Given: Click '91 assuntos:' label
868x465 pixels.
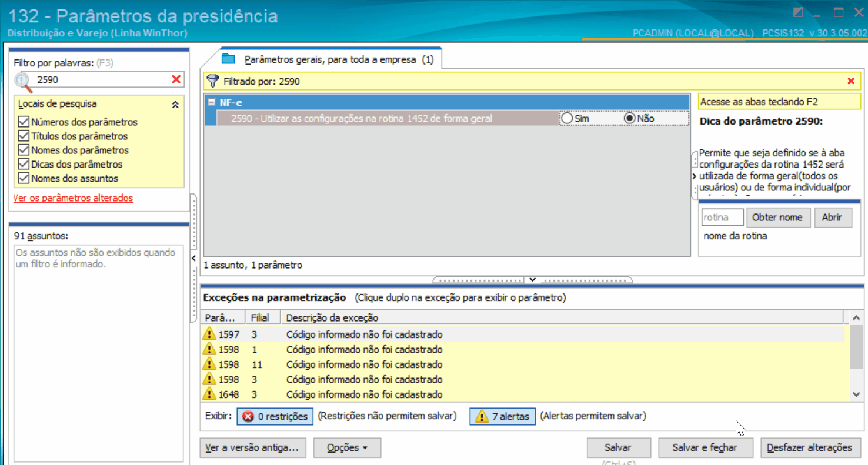Looking at the screenshot, I should point(41,236).
